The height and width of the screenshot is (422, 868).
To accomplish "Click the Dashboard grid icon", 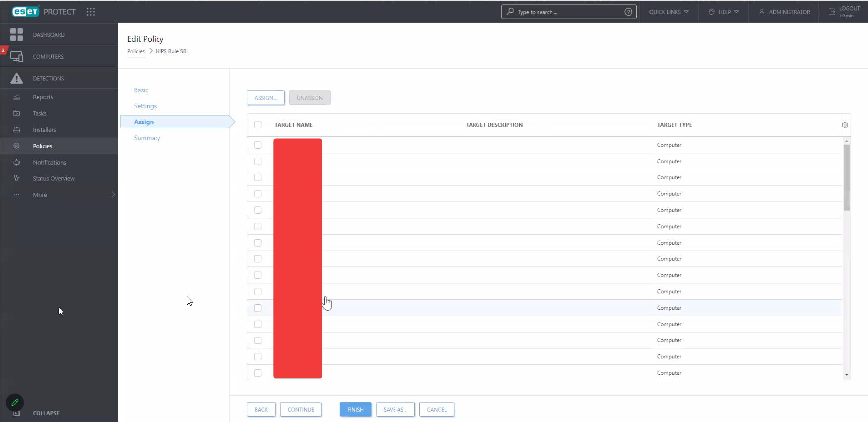I will [x=16, y=34].
